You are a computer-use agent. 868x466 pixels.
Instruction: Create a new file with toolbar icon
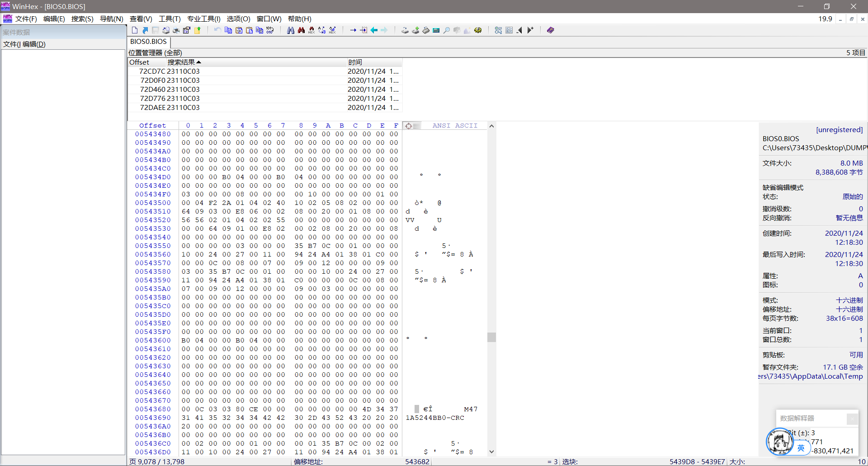coord(135,30)
